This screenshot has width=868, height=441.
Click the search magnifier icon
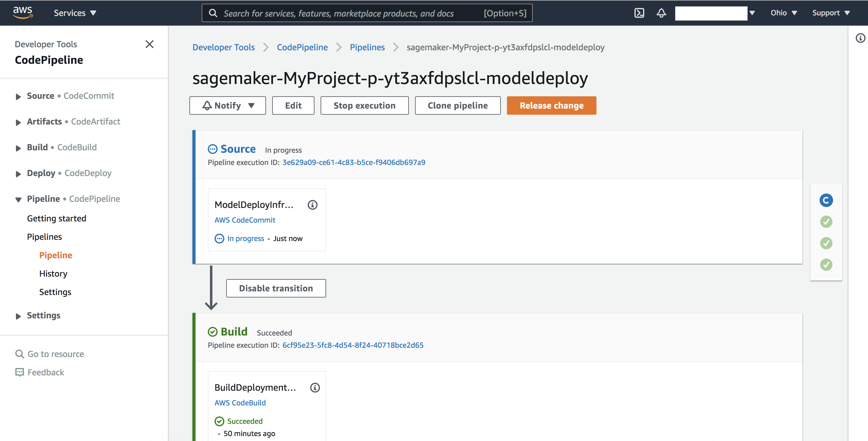point(213,13)
